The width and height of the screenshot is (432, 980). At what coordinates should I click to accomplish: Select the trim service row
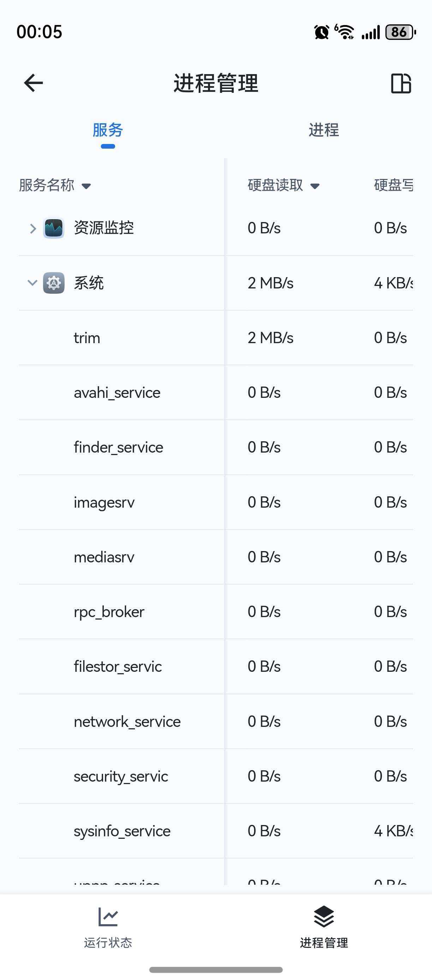pyautogui.click(x=87, y=338)
